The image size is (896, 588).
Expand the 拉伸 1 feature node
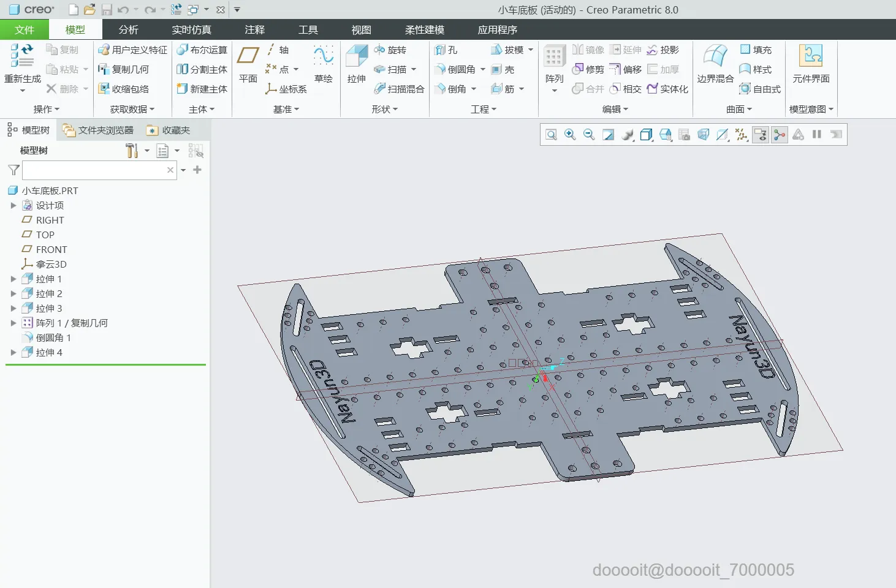click(13, 279)
